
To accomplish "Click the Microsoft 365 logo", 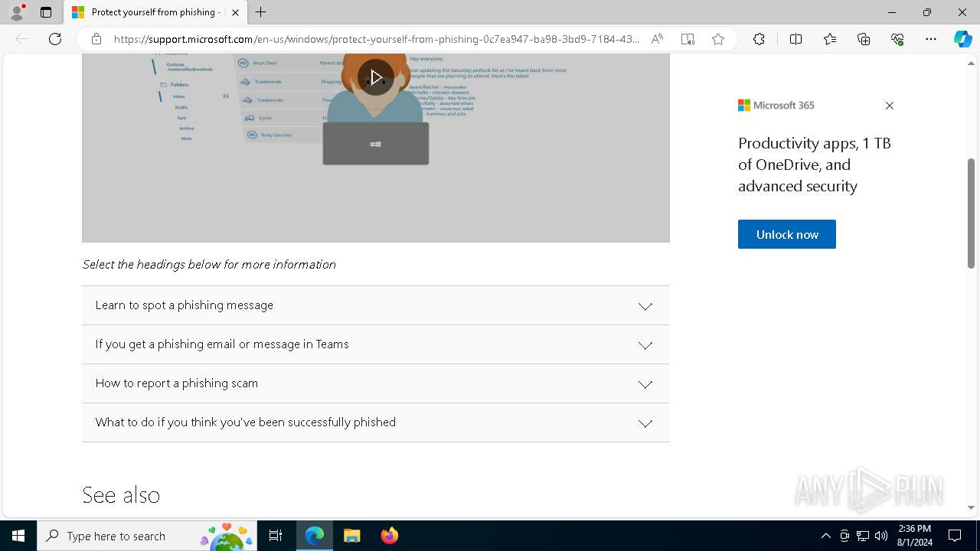I will pos(776,106).
